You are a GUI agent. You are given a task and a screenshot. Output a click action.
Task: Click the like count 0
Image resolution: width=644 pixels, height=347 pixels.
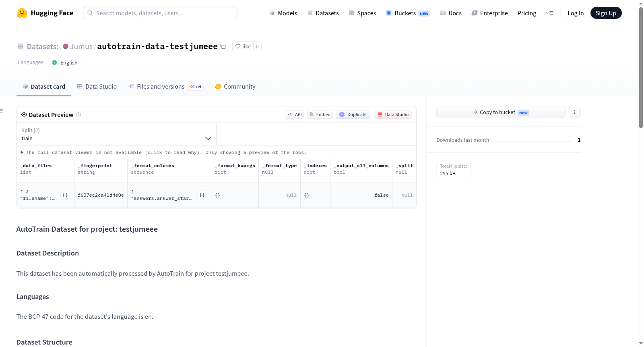tap(257, 46)
